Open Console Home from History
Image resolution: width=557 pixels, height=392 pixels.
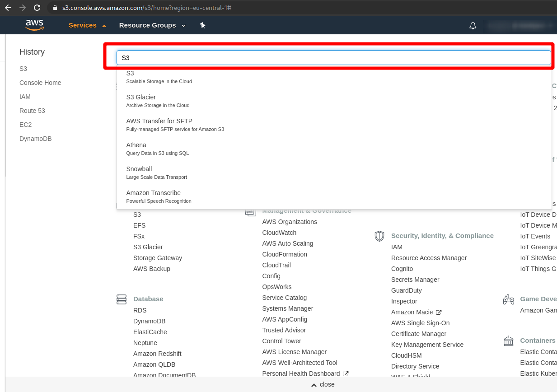[40, 83]
